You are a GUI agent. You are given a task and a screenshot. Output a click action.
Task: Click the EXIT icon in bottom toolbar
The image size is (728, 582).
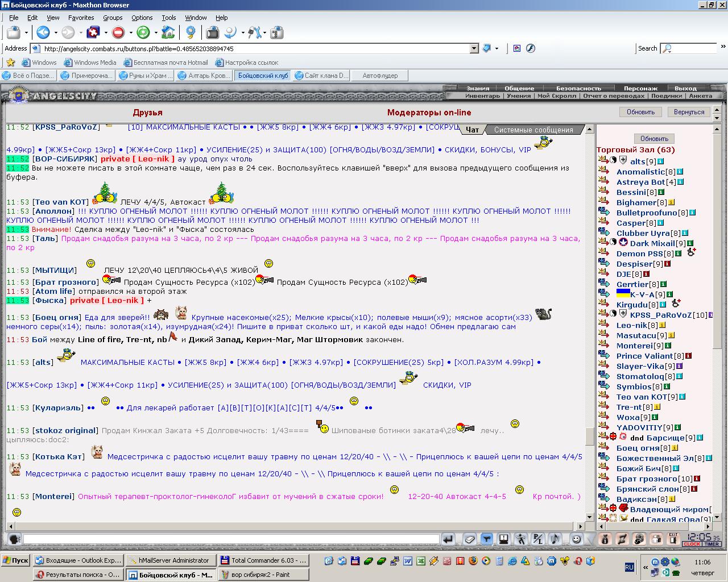673,539
